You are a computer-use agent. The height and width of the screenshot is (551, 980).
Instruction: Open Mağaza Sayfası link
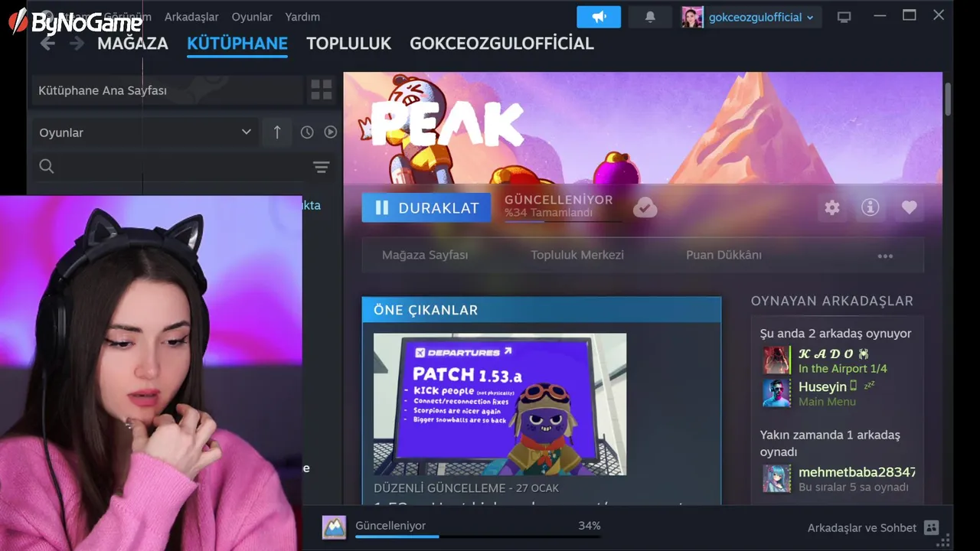425,255
